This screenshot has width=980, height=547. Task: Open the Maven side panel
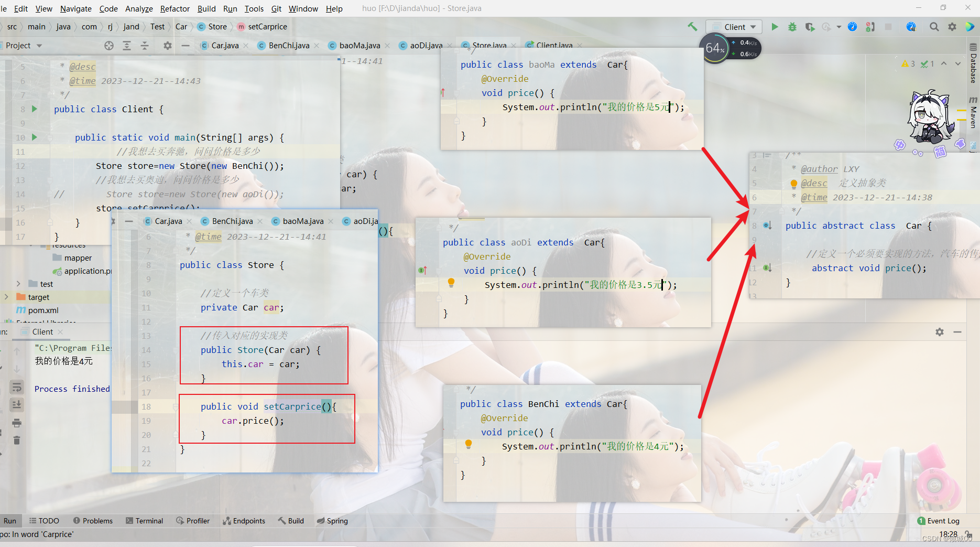point(973,112)
